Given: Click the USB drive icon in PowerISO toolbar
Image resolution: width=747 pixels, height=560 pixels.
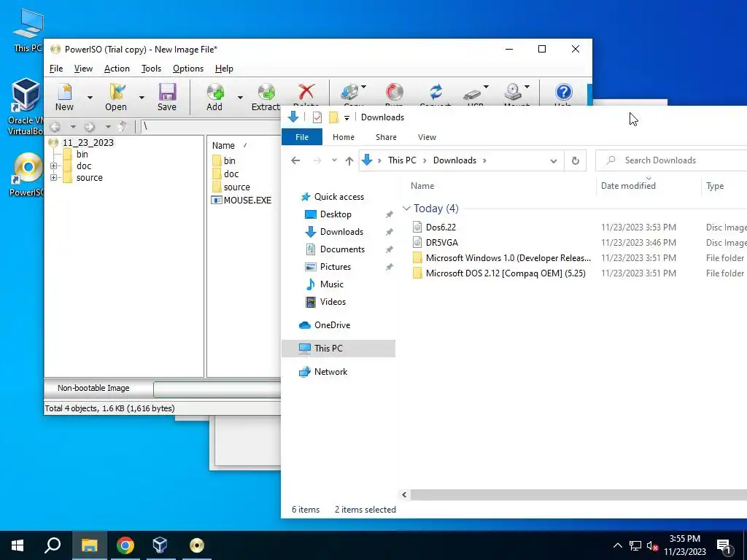Looking at the screenshot, I should [x=472, y=94].
